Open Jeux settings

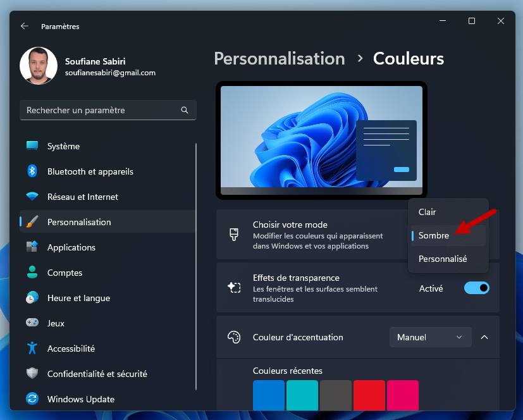point(108,323)
